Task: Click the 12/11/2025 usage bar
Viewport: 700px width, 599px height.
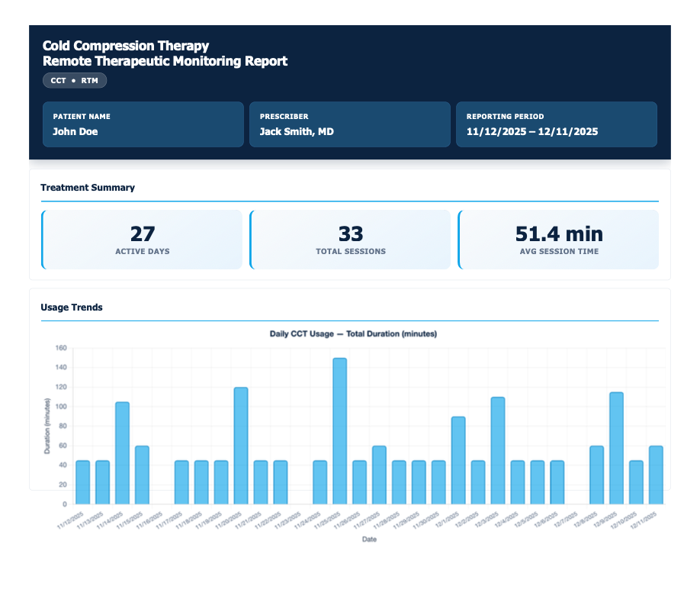Action: pyautogui.click(x=656, y=475)
